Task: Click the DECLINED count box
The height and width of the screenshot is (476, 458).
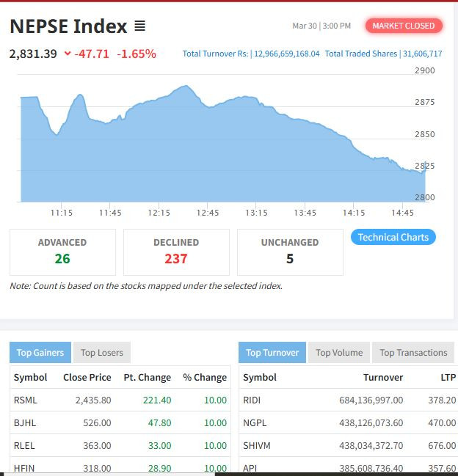Action: 176,252
